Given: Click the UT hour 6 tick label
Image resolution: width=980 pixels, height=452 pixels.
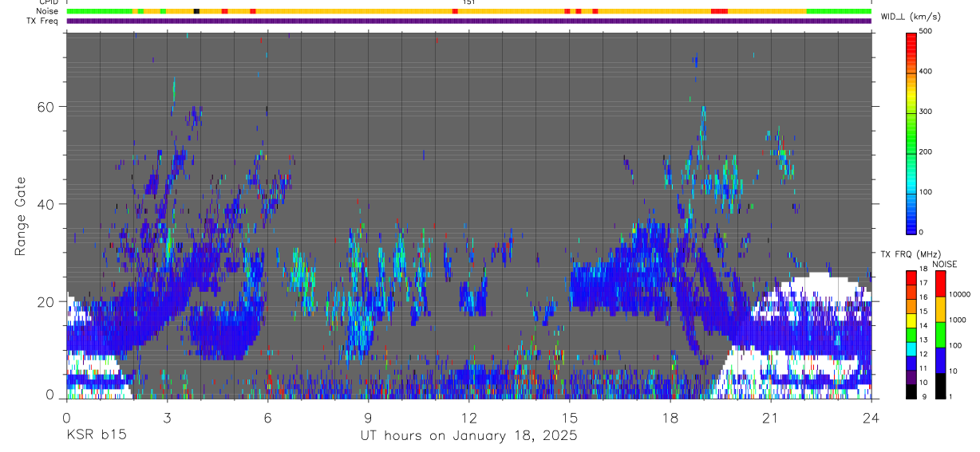Looking at the screenshot, I should point(268,418).
